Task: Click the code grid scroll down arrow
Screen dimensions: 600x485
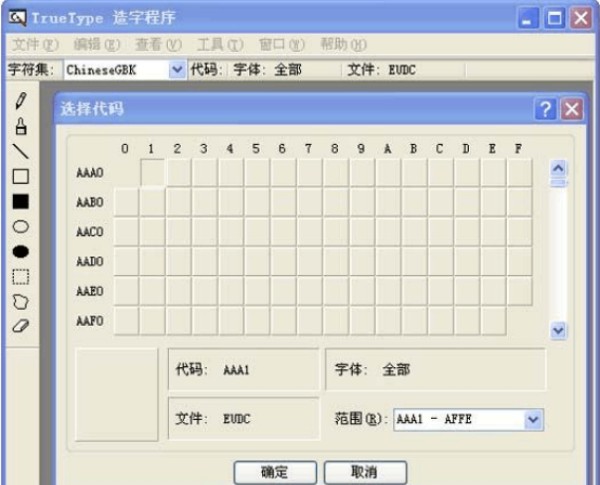Action: (x=558, y=330)
